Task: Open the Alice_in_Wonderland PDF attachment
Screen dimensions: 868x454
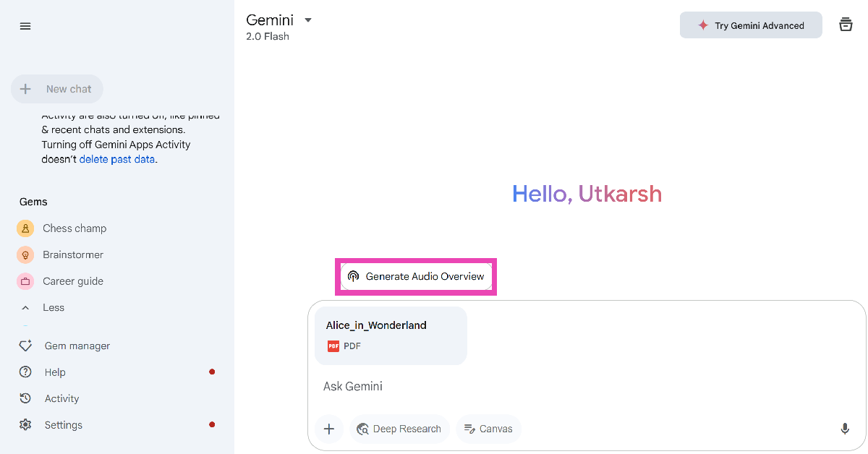Action: pyautogui.click(x=391, y=335)
